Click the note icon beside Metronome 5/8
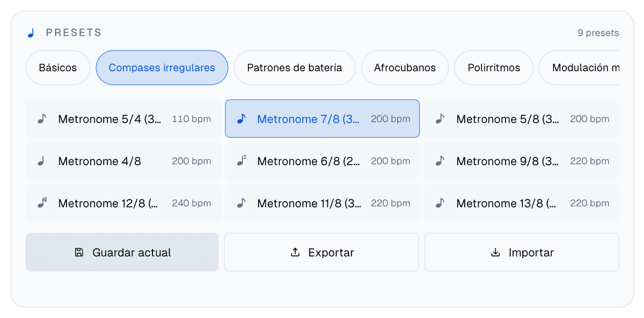The width and height of the screenshot is (644, 318). click(x=440, y=119)
